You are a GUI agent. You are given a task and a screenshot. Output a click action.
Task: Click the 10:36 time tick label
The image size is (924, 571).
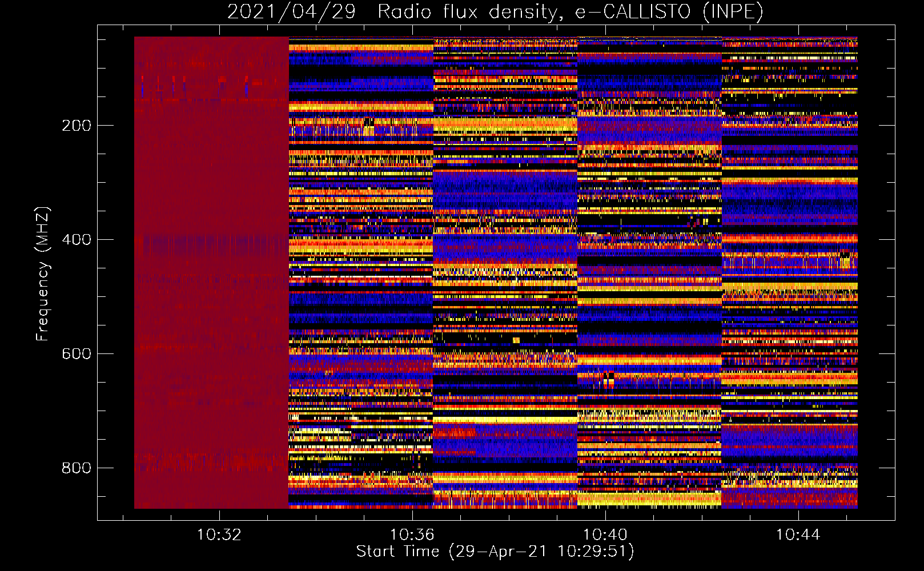[x=412, y=535]
